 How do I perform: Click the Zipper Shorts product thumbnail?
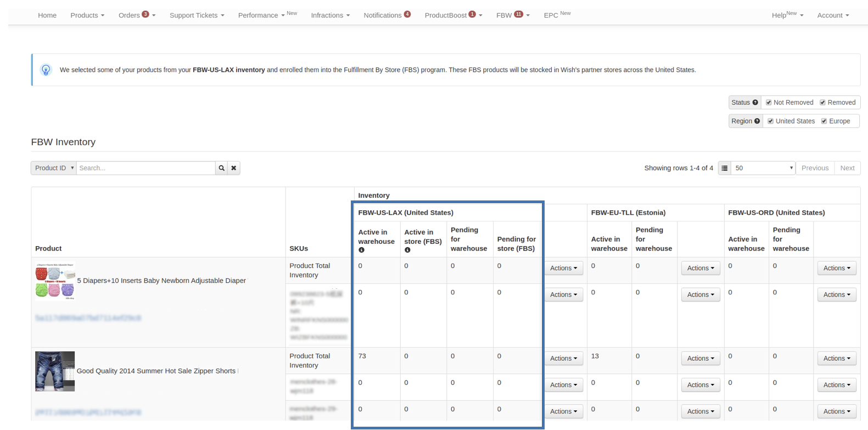click(55, 371)
